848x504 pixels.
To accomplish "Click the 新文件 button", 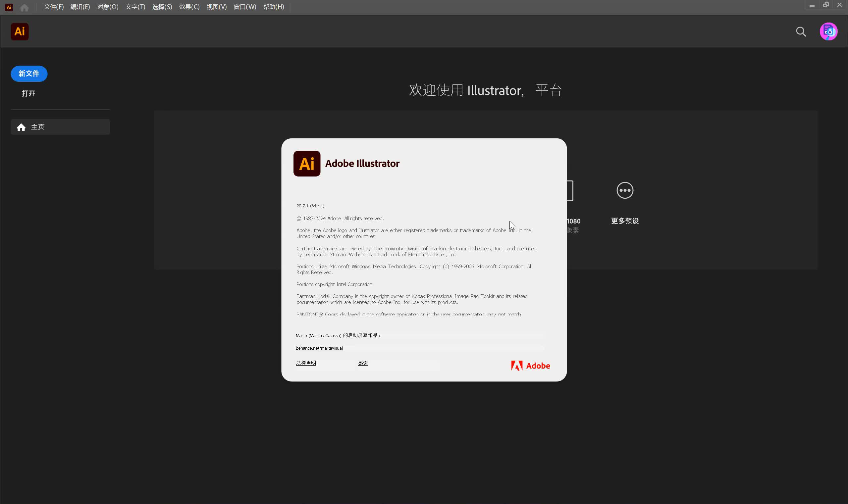I will [29, 74].
